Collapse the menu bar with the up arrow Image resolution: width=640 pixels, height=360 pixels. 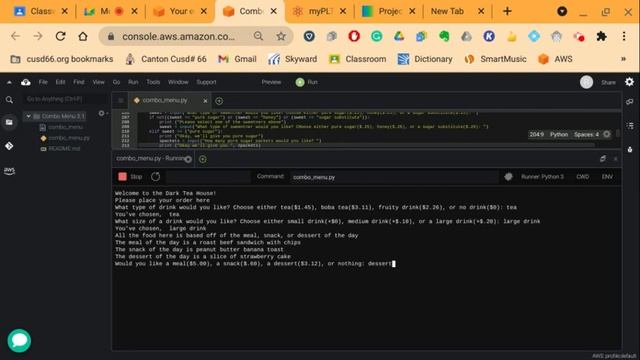9,82
